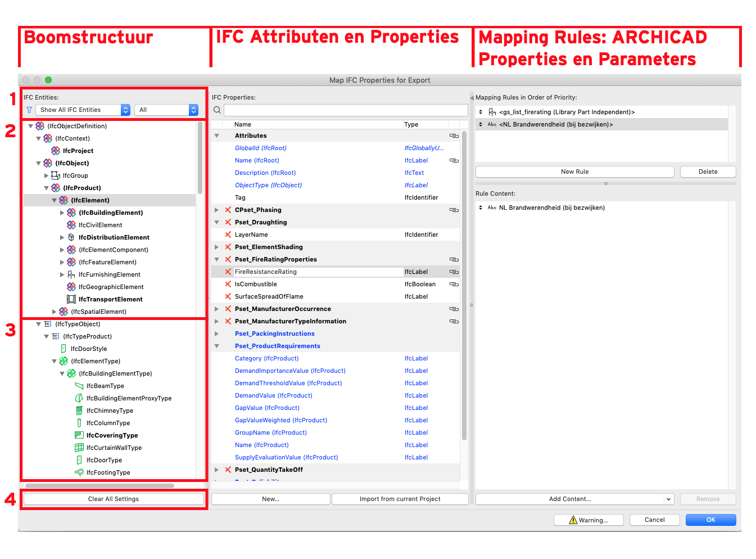Click the entity tree vertical scrollbar
The image size is (756, 559).
(200, 157)
